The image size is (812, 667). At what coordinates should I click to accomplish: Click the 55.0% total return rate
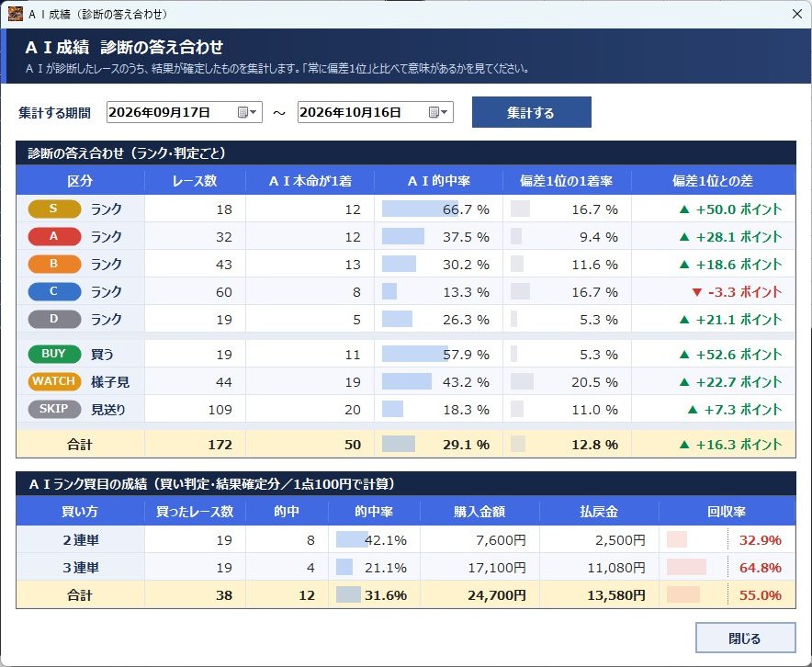point(761,595)
